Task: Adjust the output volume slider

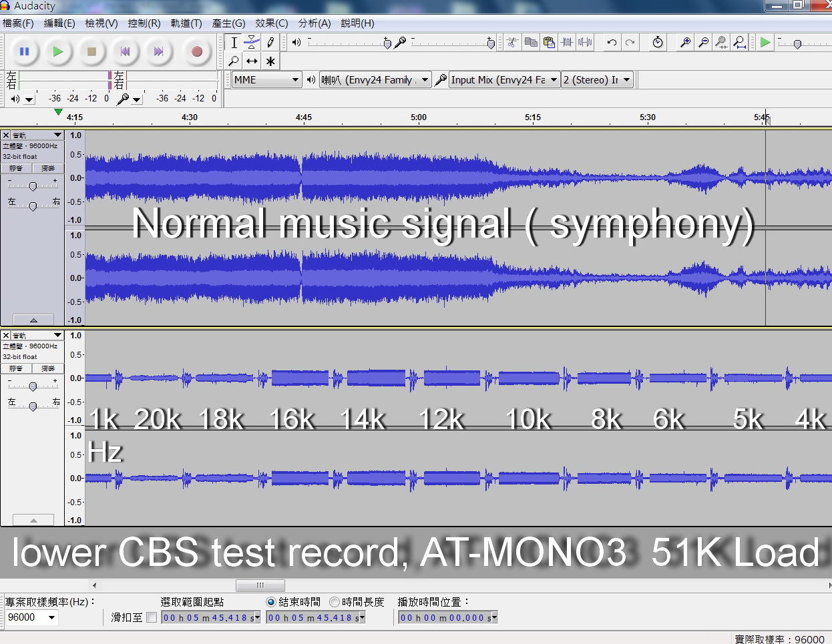Action: coord(387,43)
